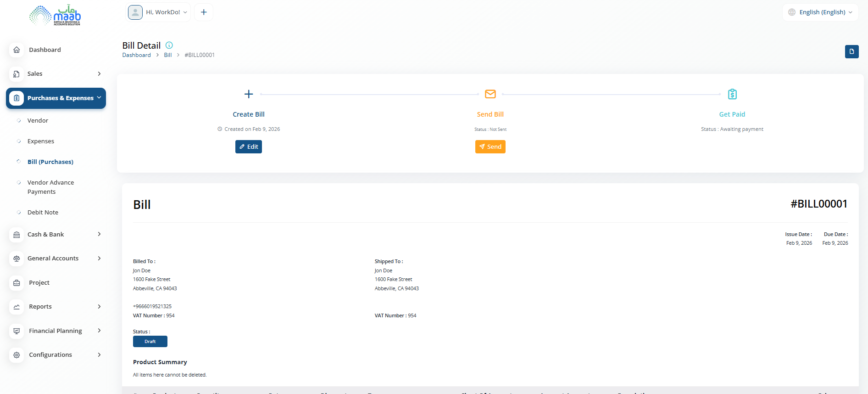
Task: Click the Cash & Bank icon
Action: (x=17, y=235)
